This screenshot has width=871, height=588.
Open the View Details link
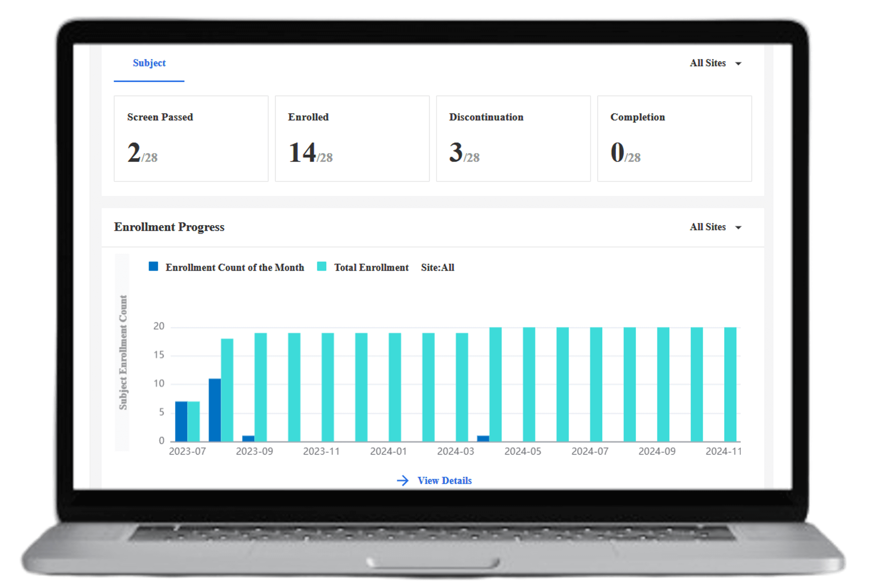pos(445,481)
